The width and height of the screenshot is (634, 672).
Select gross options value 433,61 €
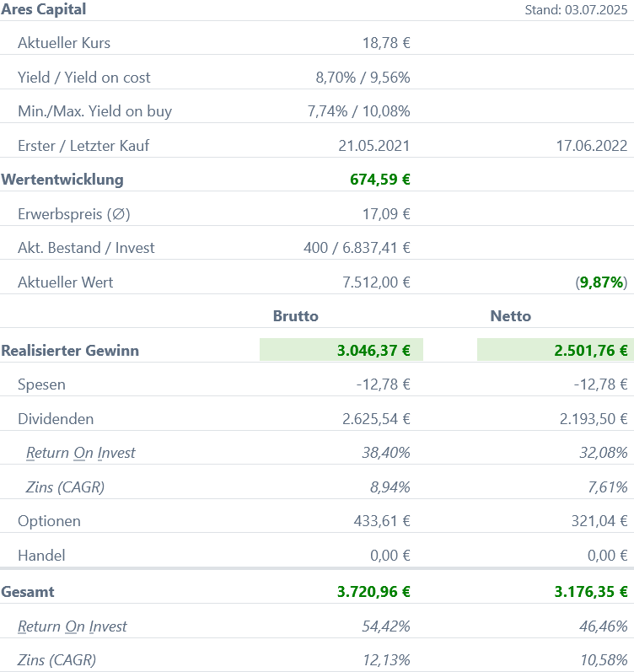pos(382,521)
